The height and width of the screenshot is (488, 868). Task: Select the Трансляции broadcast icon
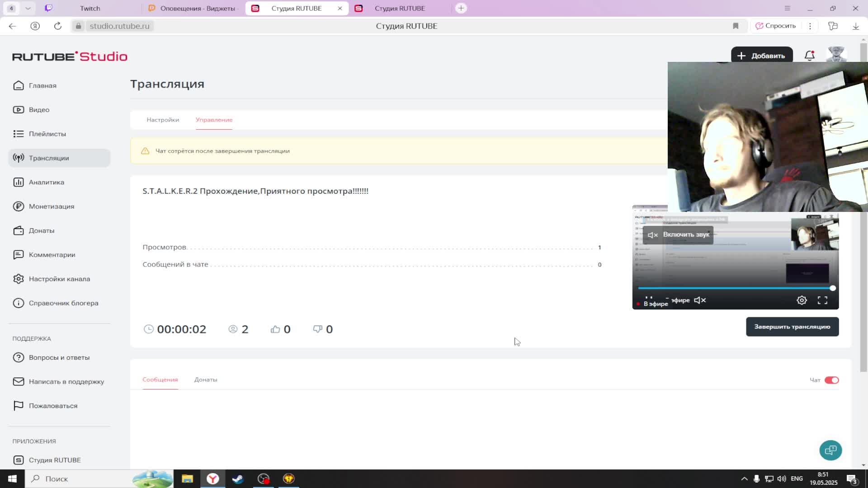(19, 158)
